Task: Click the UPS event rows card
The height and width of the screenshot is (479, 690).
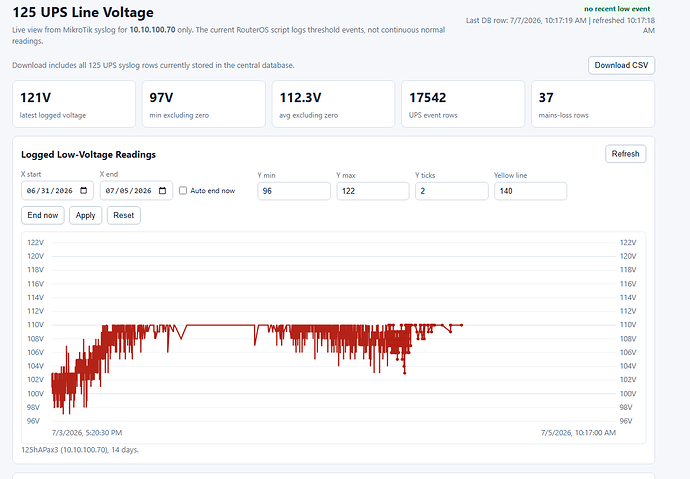Action: pyautogui.click(x=463, y=104)
